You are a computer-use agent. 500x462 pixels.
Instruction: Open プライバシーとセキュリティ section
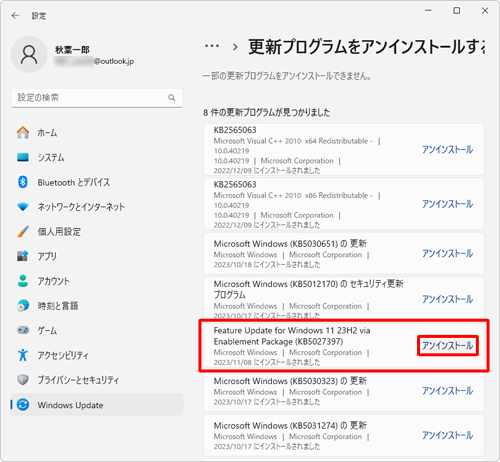97,380
